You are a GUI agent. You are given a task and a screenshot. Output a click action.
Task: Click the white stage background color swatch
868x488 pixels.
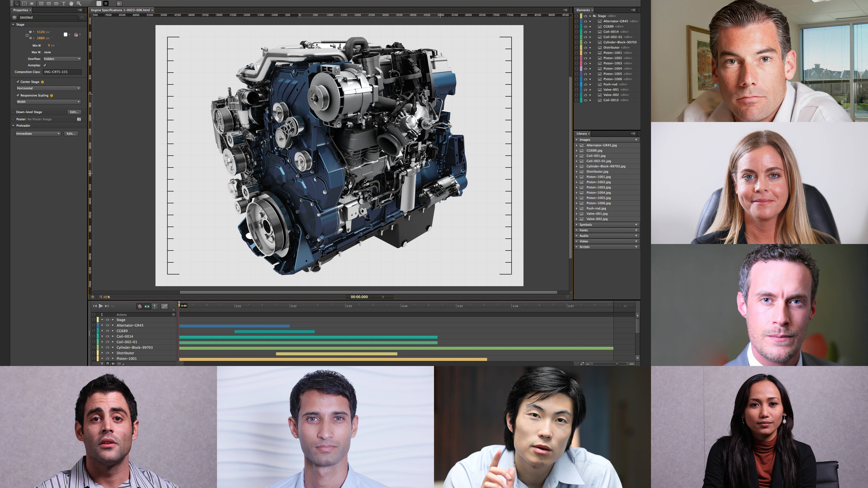65,34
